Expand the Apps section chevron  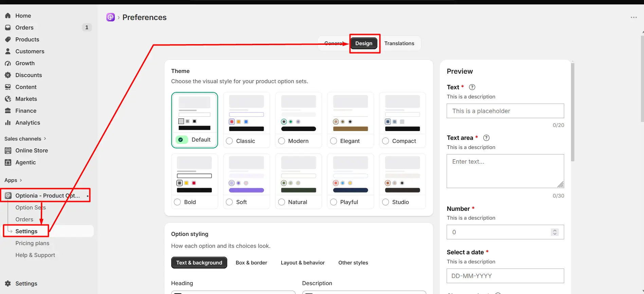tap(21, 180)
